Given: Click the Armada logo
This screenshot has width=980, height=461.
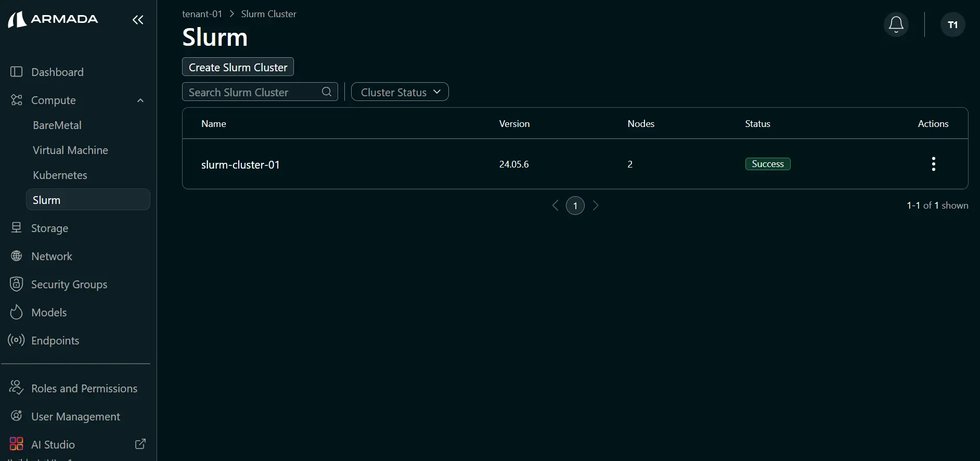Looking at the screenshot, I should (53, 19).
